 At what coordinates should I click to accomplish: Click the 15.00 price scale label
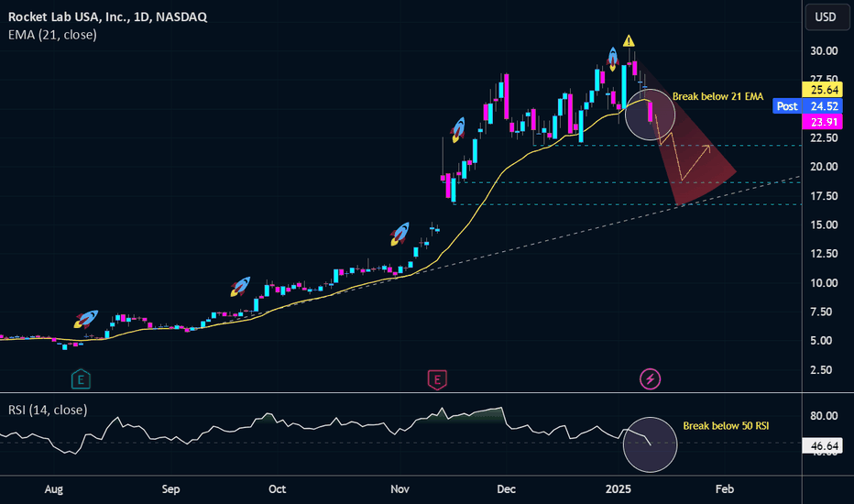[824, 225]
